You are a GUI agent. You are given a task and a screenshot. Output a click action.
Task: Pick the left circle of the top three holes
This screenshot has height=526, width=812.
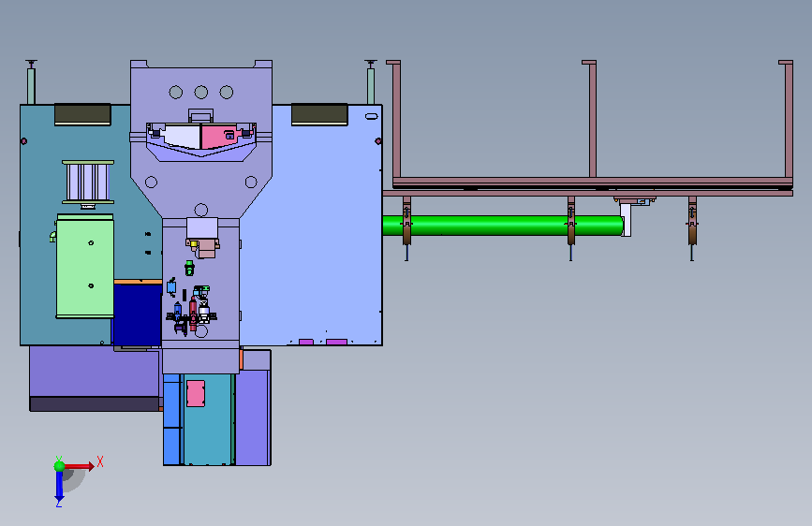pyautogui.click(x=175, y=92)
